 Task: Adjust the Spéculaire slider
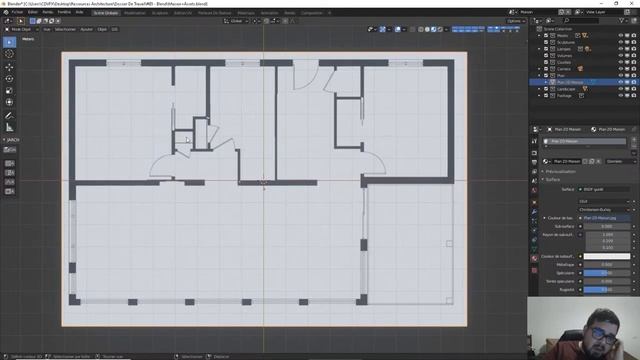click(x=607, y=273)
